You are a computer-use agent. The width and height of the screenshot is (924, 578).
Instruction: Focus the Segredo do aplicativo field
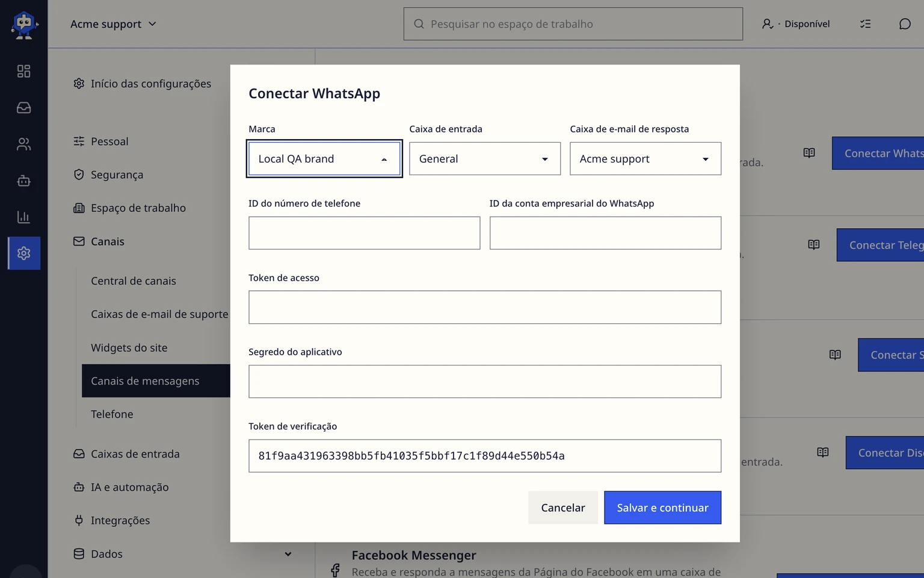485,382
